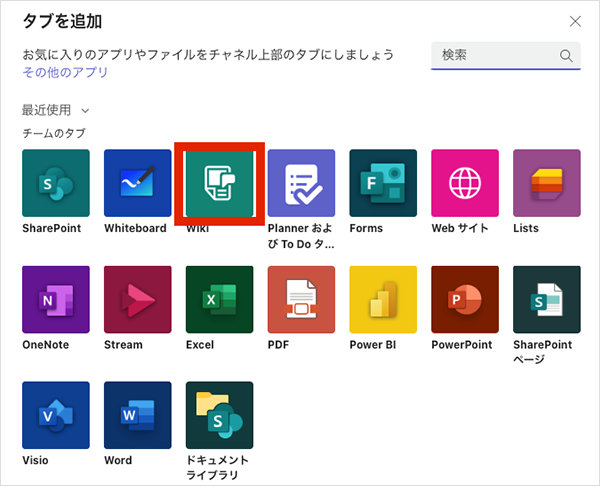
Task: Choose the Word app tile
Action: point(138,415)
